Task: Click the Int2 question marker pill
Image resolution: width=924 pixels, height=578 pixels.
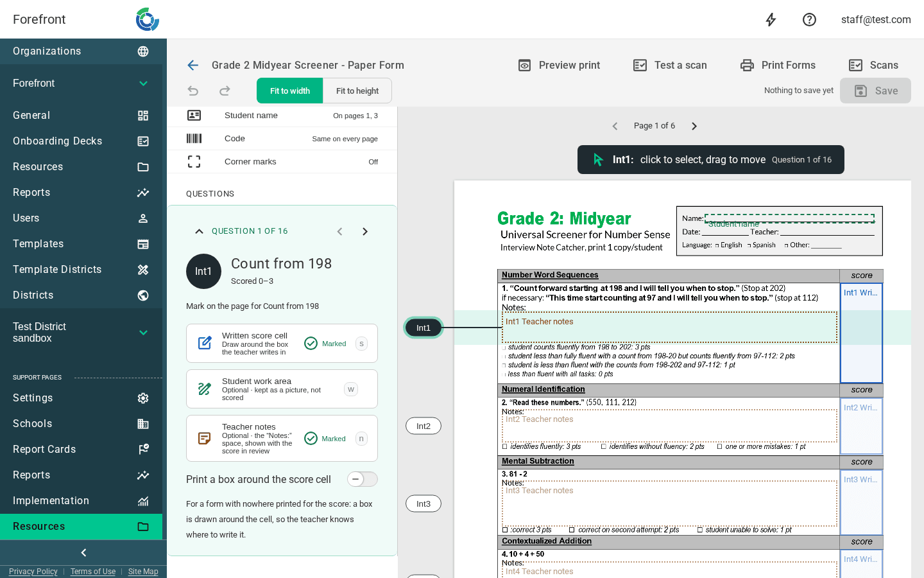Action: coord(424,426)
